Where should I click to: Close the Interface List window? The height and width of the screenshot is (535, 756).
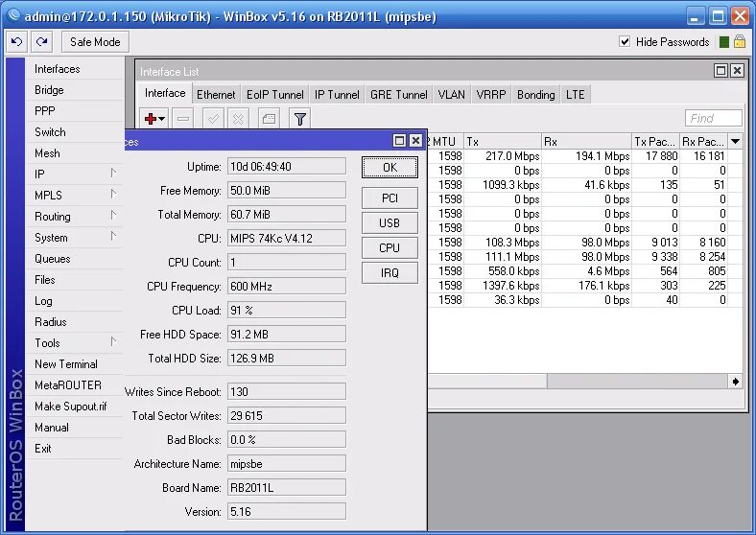(737, 71)
